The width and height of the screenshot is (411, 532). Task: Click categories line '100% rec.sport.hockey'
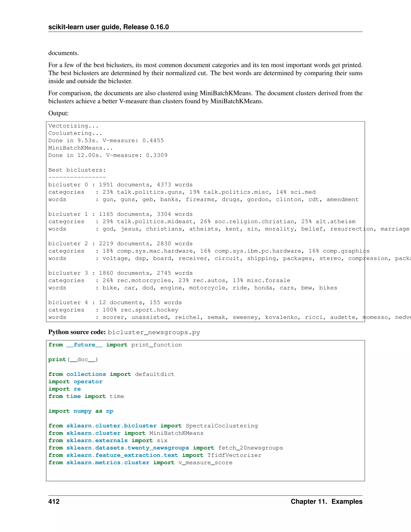click(x=113, y=310)
